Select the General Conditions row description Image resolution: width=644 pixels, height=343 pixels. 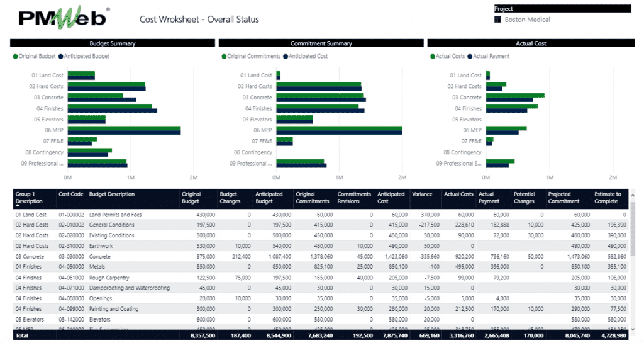[x=112, y=225]
